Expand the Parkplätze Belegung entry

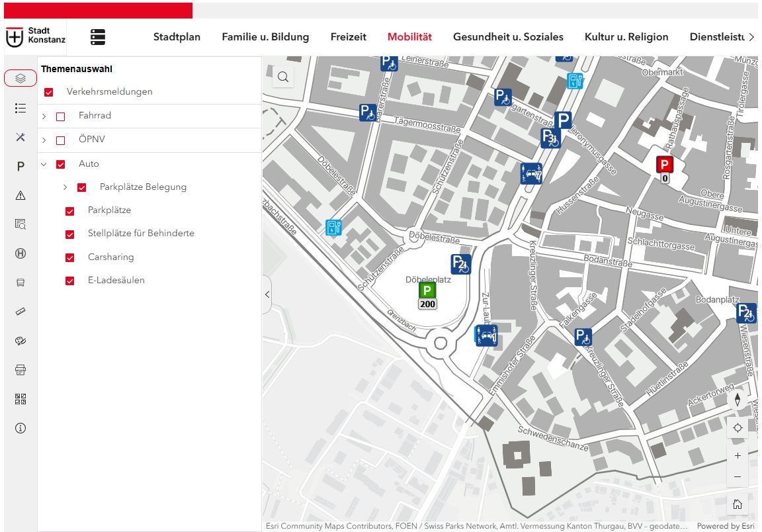coord(64,187)
